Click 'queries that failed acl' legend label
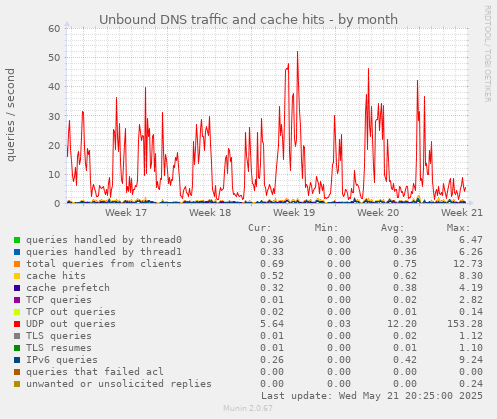497x419 pixels. pos(95,372)
